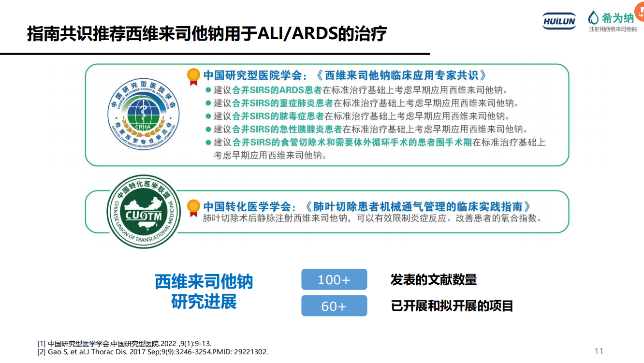Click the CRHA circular association emblem

point(144,114)
